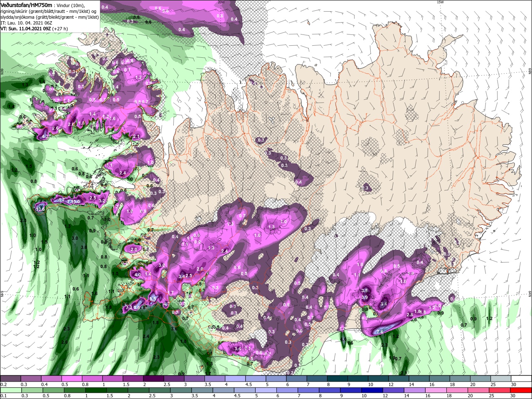Viewport: 532px width, 399px height.
Task: Click the '7.6' precipitation value on south coast
Action: 379,332
